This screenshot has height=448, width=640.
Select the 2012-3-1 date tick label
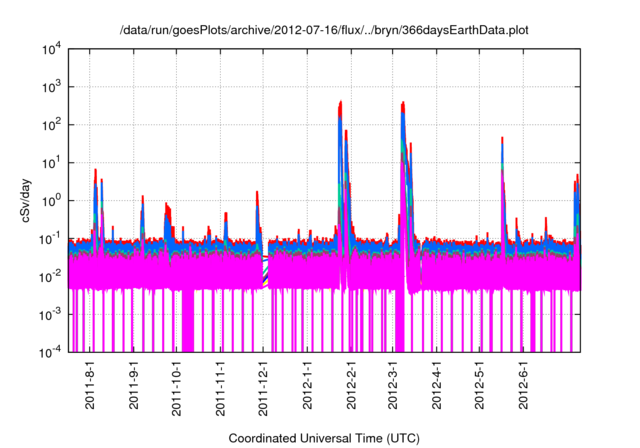[x=393, y=385]
